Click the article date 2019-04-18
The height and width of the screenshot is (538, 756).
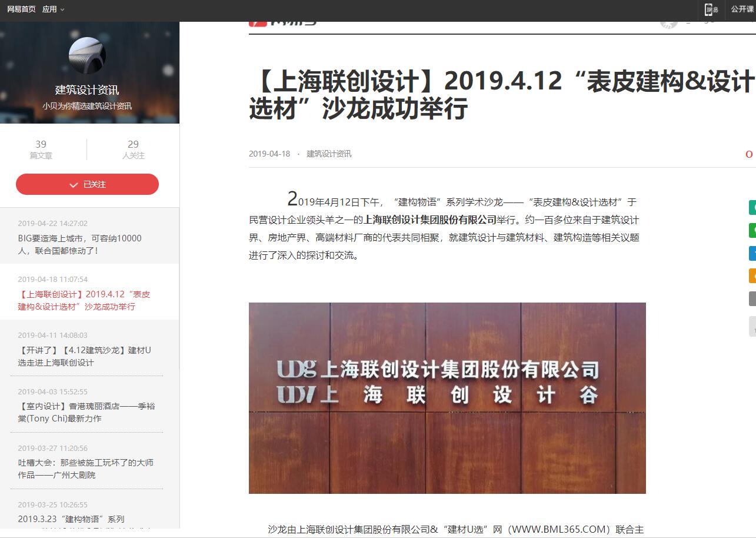(x=269, y=154)
